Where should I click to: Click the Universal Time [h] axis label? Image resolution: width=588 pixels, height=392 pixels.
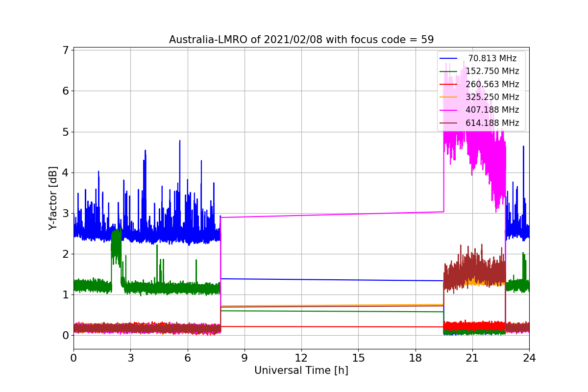[301, 371]
